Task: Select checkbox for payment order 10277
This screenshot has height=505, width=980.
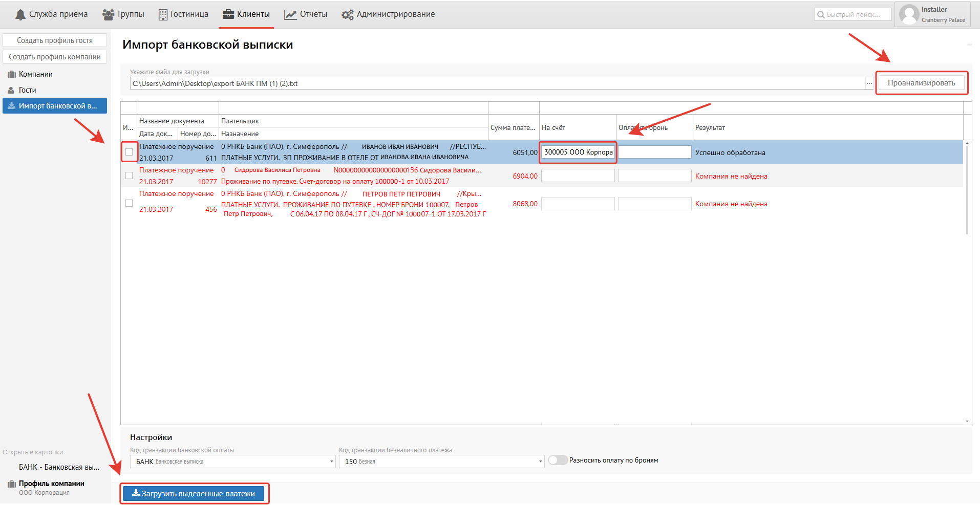Action: click(x=129, y=175)
